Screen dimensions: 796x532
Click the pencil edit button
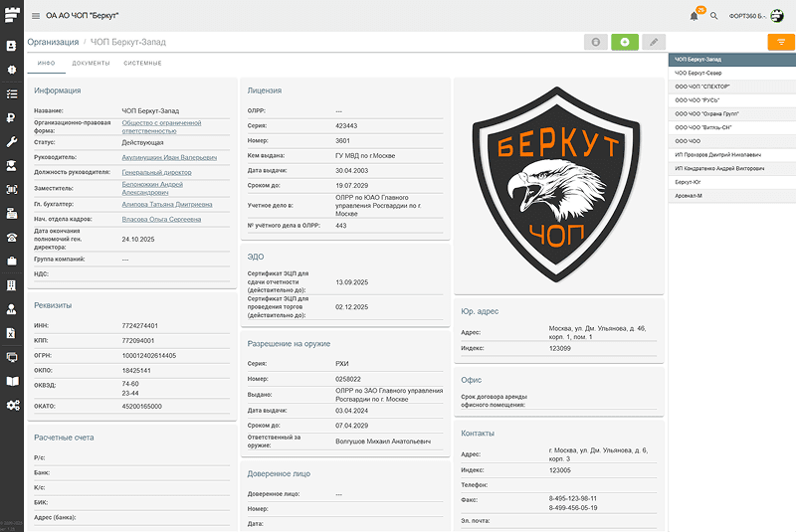[x=654, y=42]
